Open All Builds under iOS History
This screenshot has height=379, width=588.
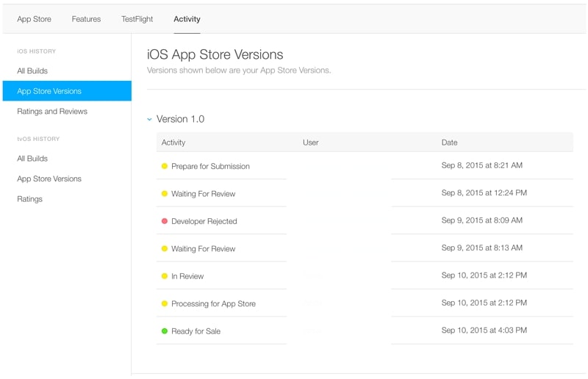32,71
